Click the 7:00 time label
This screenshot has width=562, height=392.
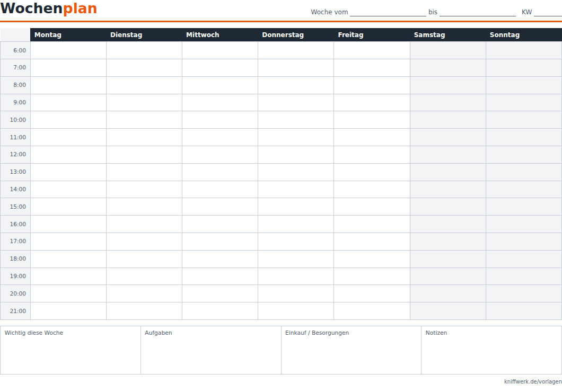20,67
